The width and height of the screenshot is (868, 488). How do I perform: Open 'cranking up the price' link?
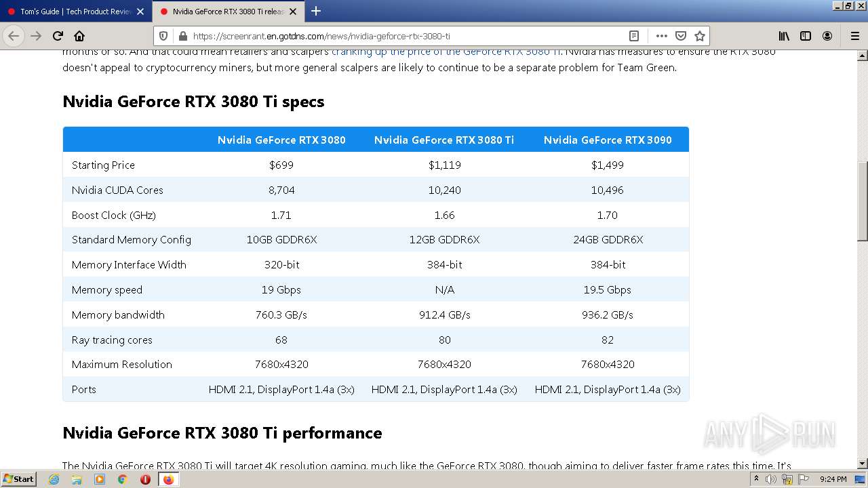446,52
